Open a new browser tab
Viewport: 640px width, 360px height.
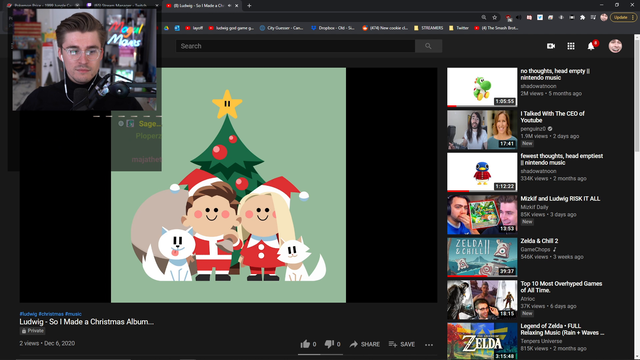click(249, 6)
